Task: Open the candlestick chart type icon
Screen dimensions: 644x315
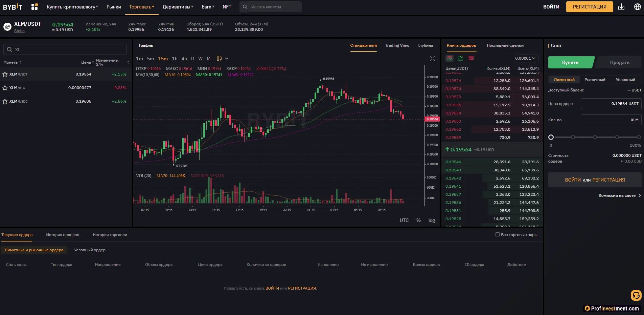Action: [x=219, y=59]
